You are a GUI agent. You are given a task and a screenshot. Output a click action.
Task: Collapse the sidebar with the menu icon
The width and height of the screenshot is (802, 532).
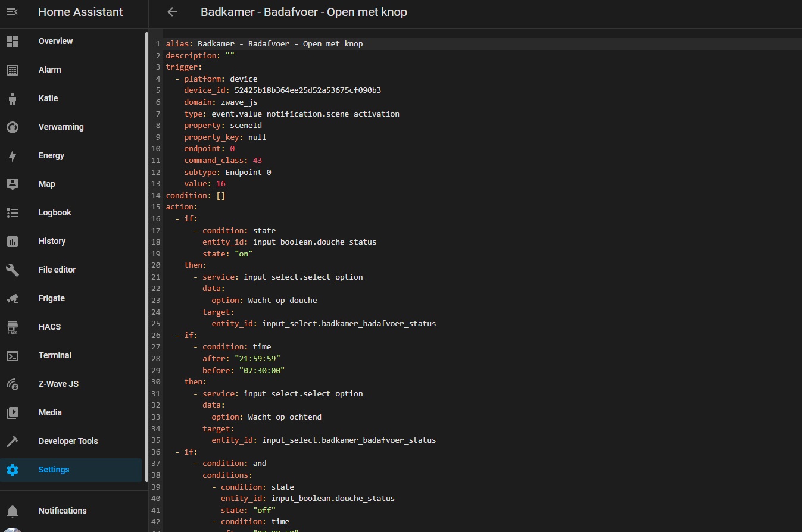tap(13, 12)
